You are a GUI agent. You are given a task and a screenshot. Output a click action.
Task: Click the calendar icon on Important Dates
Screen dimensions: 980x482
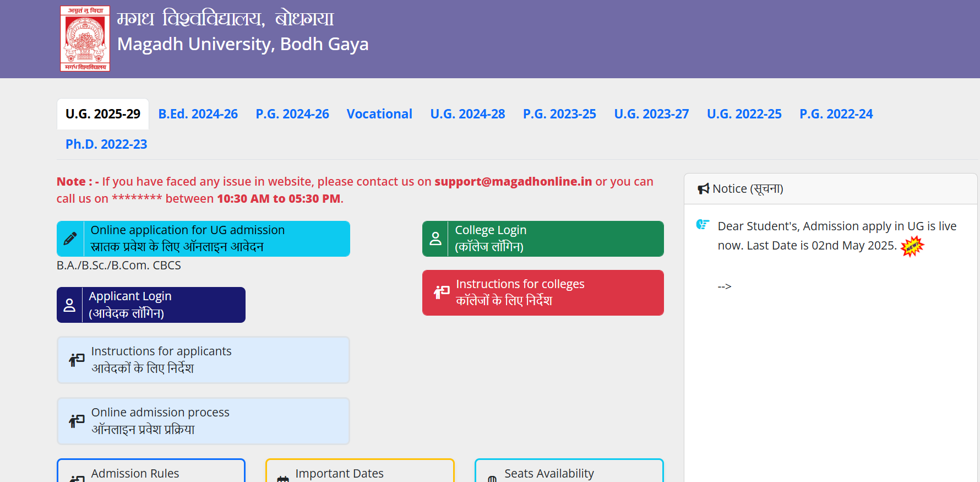point(283,479)
